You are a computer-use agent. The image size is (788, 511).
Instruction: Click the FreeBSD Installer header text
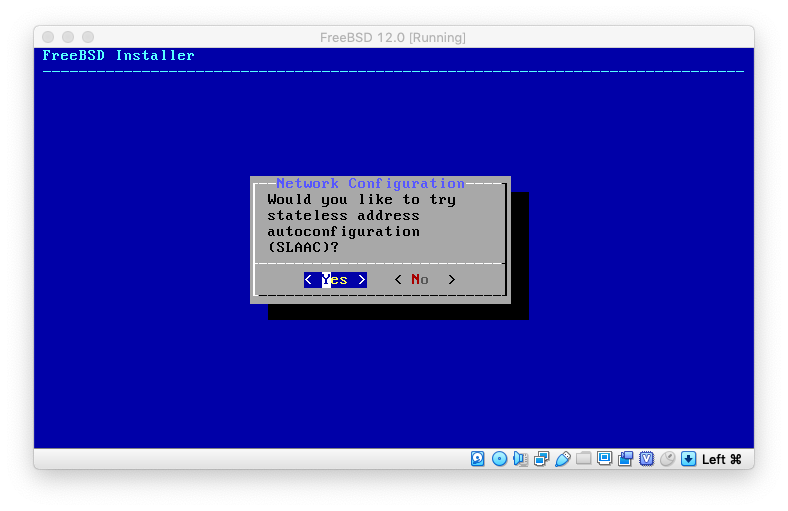coord(118,56)
